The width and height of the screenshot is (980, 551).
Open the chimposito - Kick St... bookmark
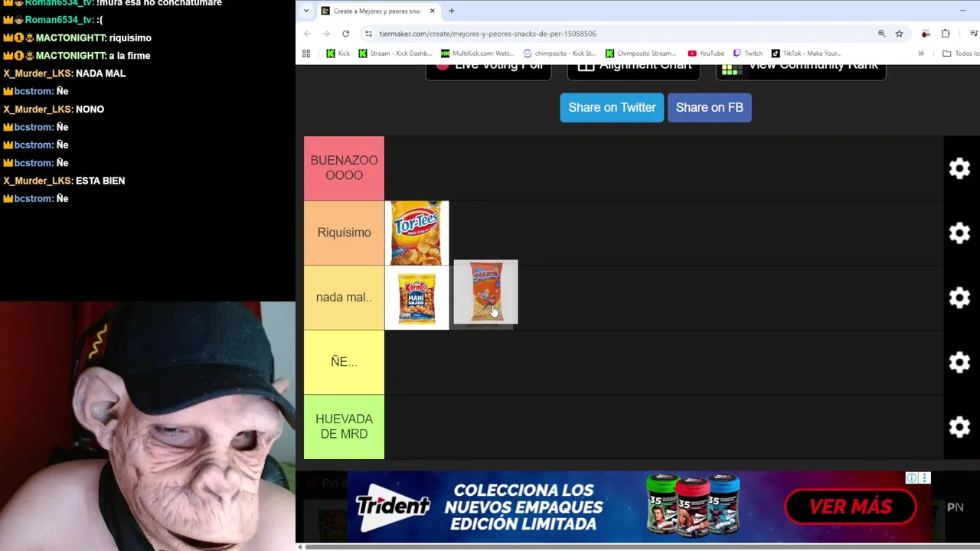tap(559, 54)
